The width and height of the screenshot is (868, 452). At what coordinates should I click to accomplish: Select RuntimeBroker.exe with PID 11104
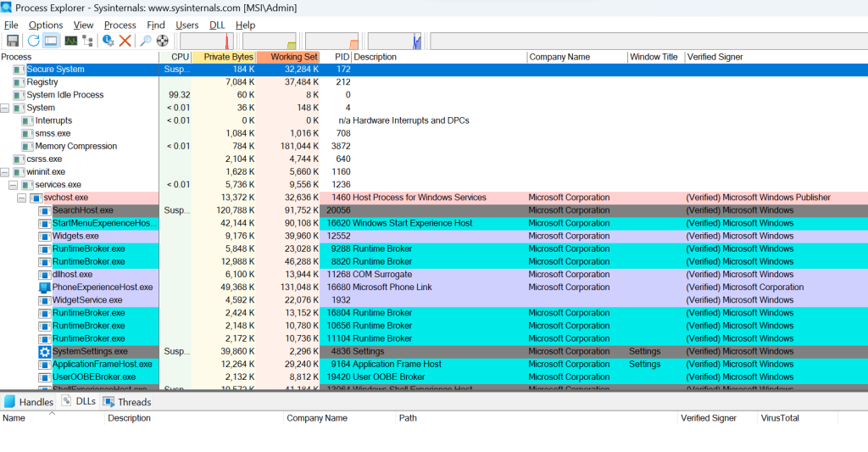point(434,338)
